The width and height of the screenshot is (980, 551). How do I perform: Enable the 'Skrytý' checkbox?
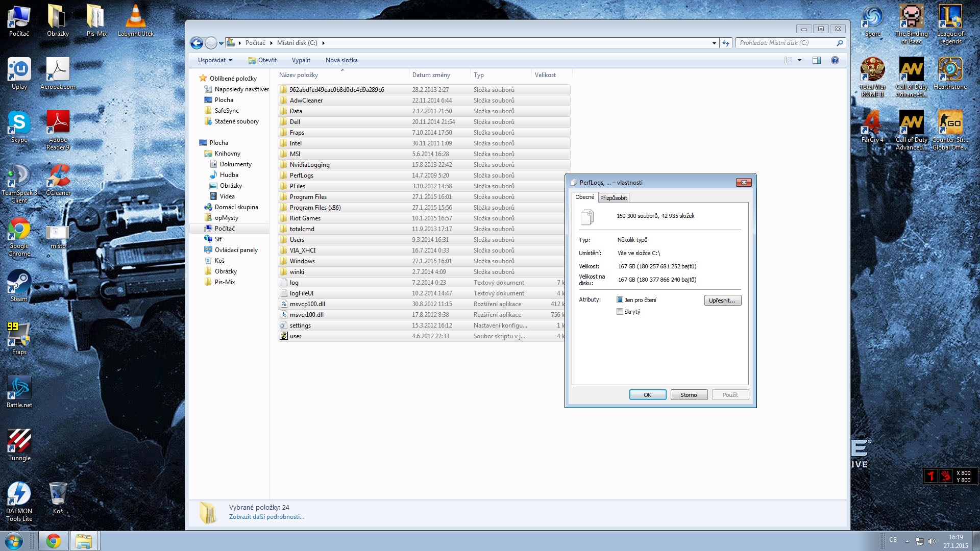[620, 312]
